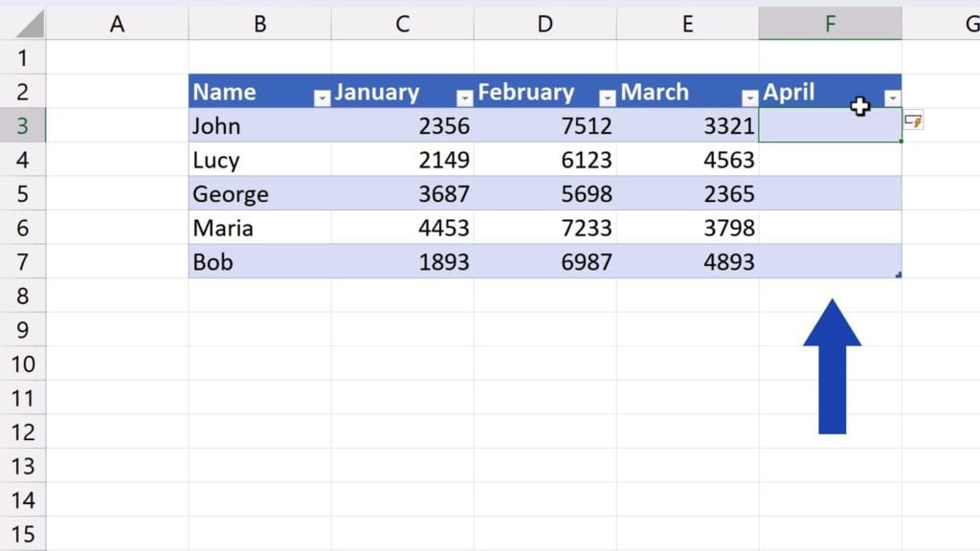Select Maria's January value 4453
The height and width of the screenshot is (551, 980).
(403, 228)
